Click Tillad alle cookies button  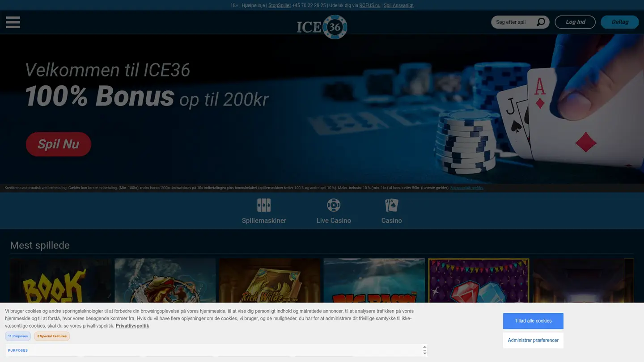point(533,321)
